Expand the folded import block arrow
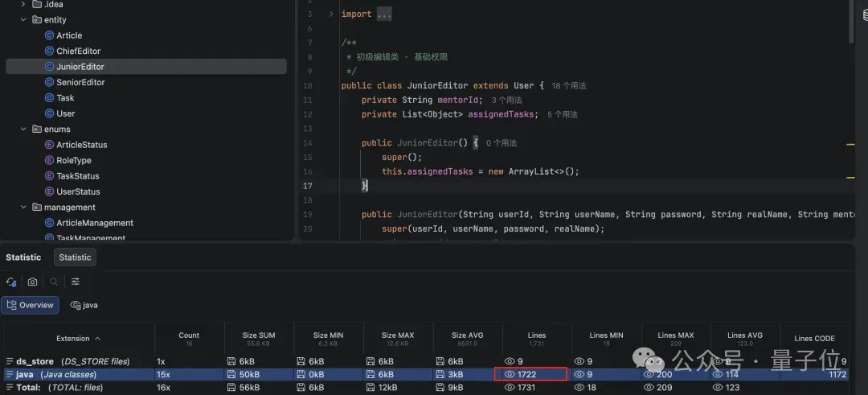 point(331,14)
